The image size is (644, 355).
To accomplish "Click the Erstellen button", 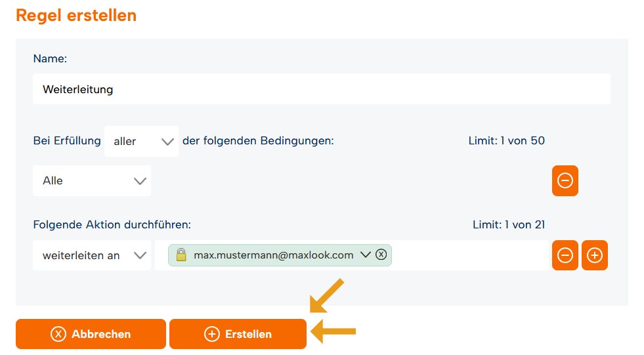I will tap(238, 334).
